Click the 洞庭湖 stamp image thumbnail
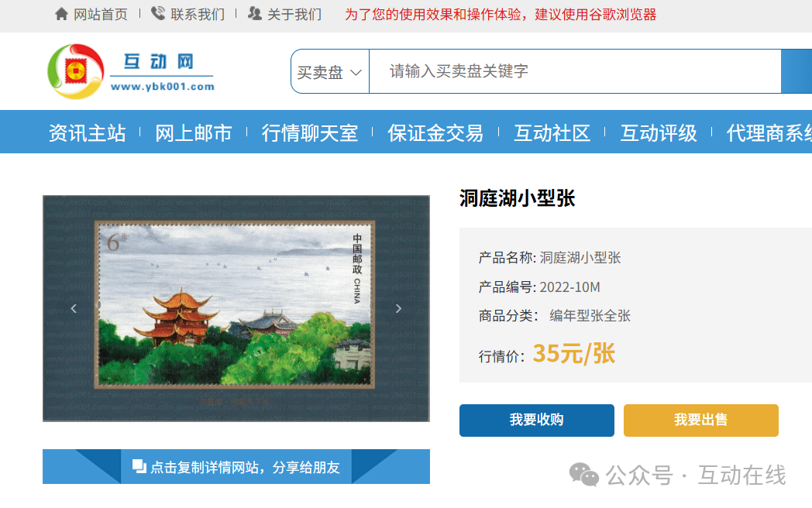812x508 pixels. click(236, 308)
